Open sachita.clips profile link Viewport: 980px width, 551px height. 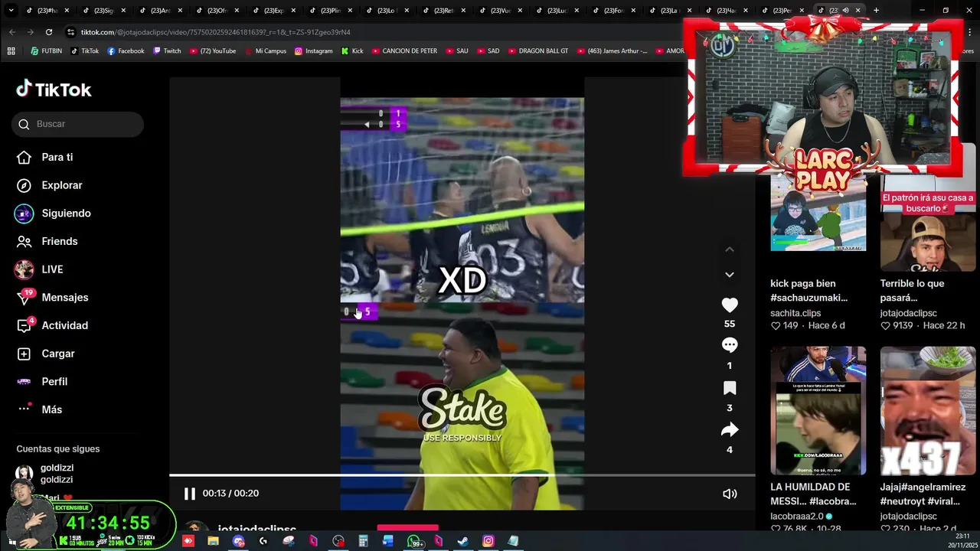click(795, 313)
